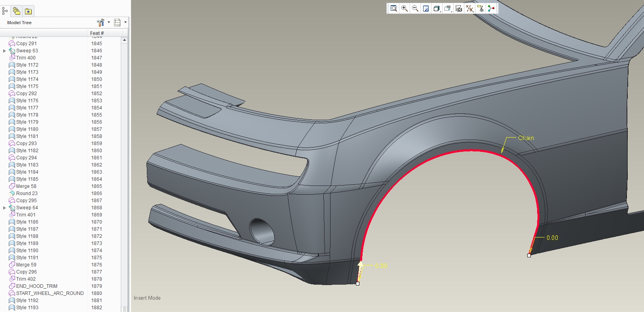Click the Copy 294 feature icon
This screenshot has height=312, width=644.
[12, 158]
